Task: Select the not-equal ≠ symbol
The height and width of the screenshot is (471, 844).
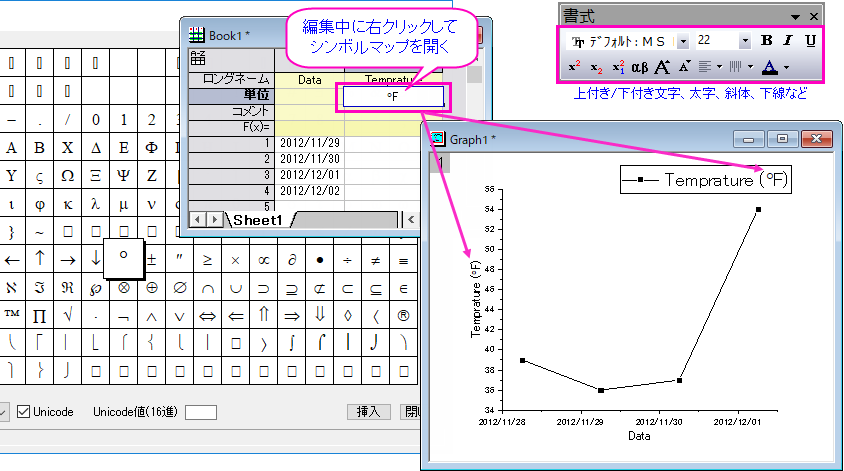Action: (x=376, y=260)
